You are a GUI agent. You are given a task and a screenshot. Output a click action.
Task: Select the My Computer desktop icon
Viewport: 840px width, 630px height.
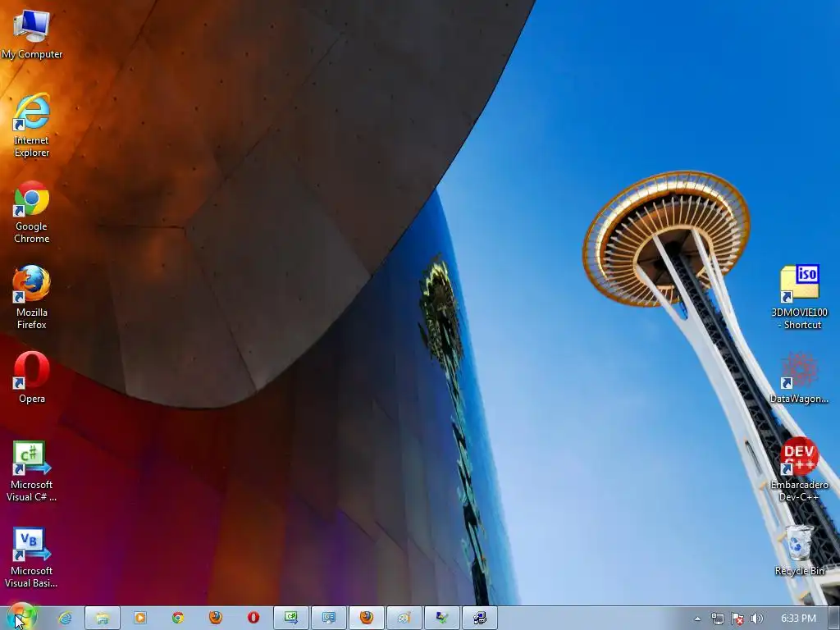32,34
